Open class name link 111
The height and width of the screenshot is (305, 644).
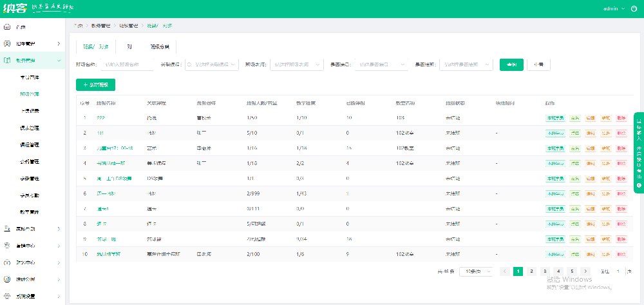coord(100,133)
